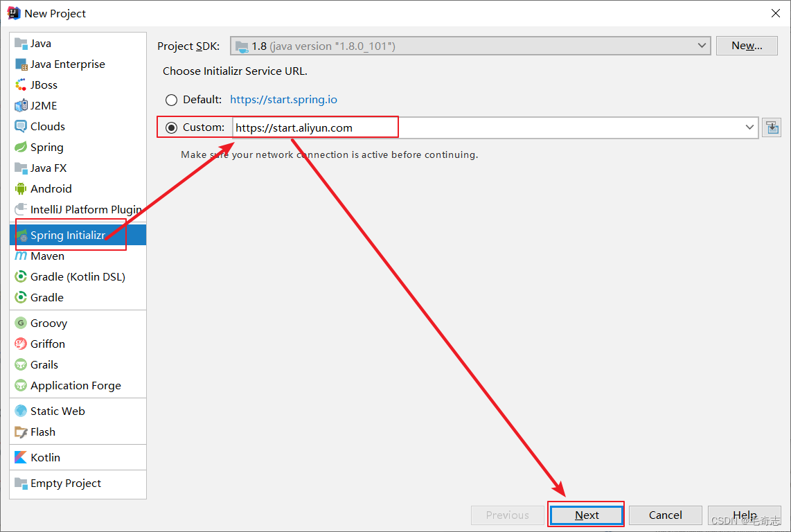791x532 pixels.
Task: Open Help for this dialog
Action: (x=744, y=515)
